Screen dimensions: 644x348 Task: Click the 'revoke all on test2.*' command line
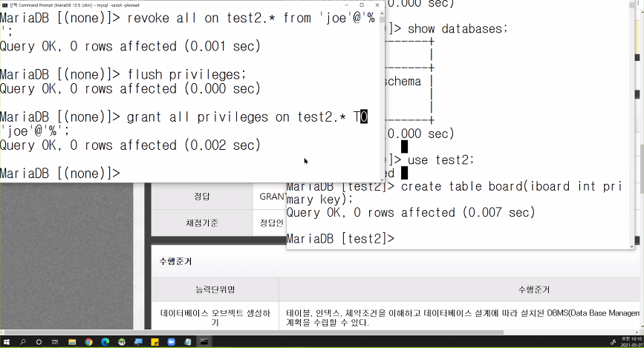[x=187, y=18]
